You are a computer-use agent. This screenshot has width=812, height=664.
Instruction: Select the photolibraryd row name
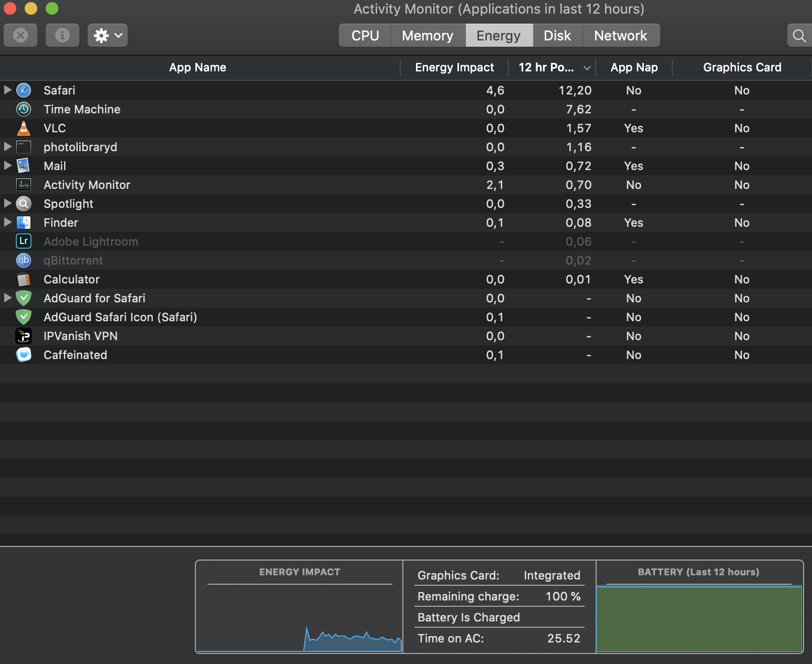(x=80, y=147)
